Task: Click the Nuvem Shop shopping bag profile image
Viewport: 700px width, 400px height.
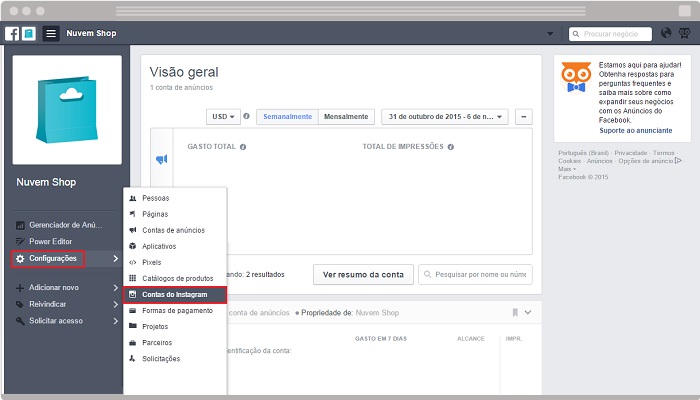Action: pyautogui.click(x=67, y=110)
